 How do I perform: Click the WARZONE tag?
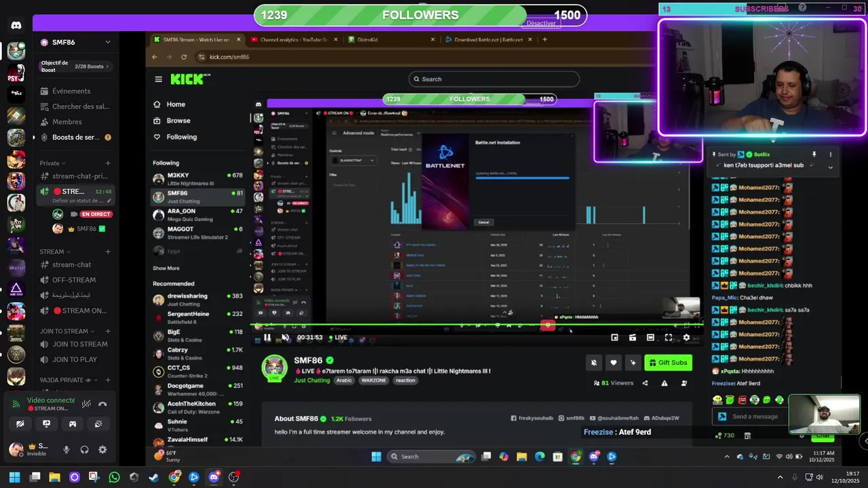click(x=374, y=380)
